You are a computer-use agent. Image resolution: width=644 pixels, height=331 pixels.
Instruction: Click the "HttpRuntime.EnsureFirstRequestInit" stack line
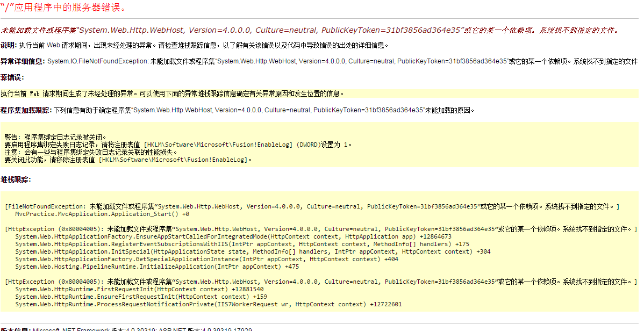click(x=141, y=297)
